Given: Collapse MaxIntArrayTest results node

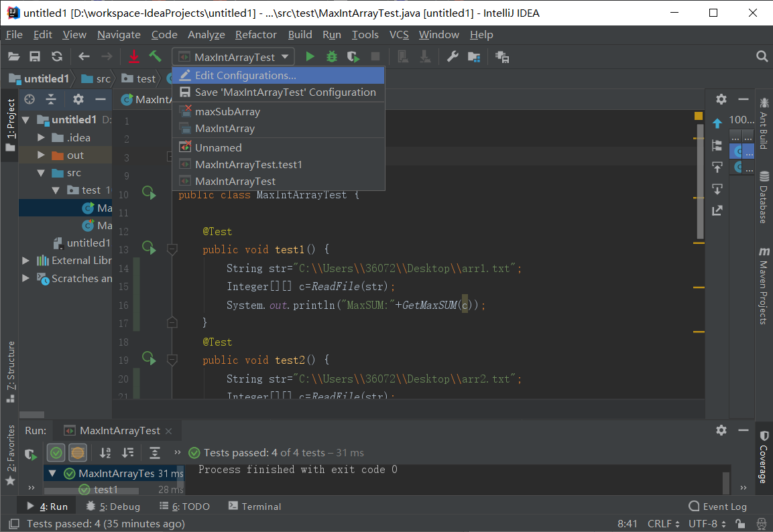Looking at the screenshot, I should tap(52, 474).
